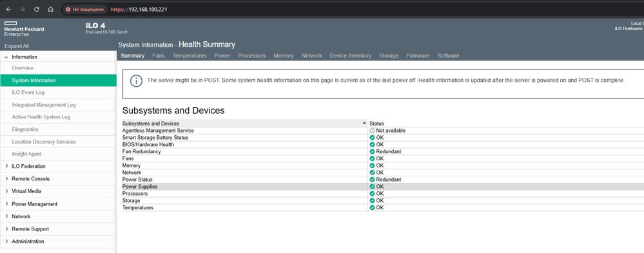
Task: Expand the Administration section
Action: click(6, 241)
